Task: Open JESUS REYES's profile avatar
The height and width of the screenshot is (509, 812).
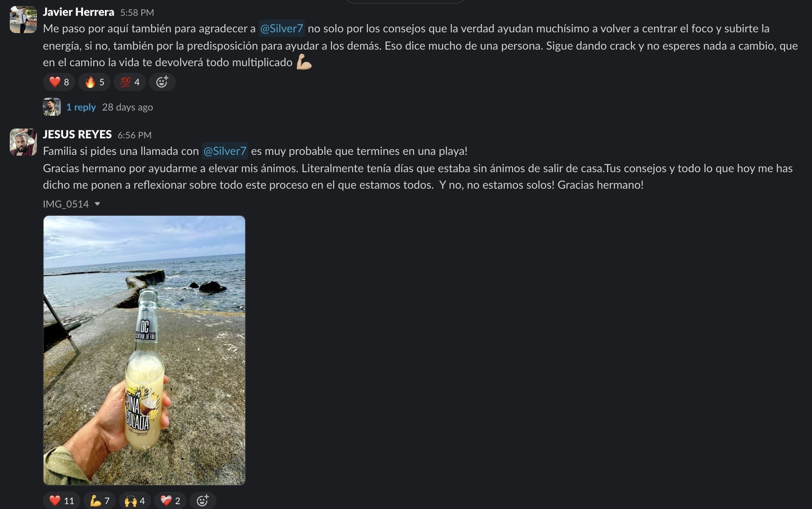Action: (23, 142)
